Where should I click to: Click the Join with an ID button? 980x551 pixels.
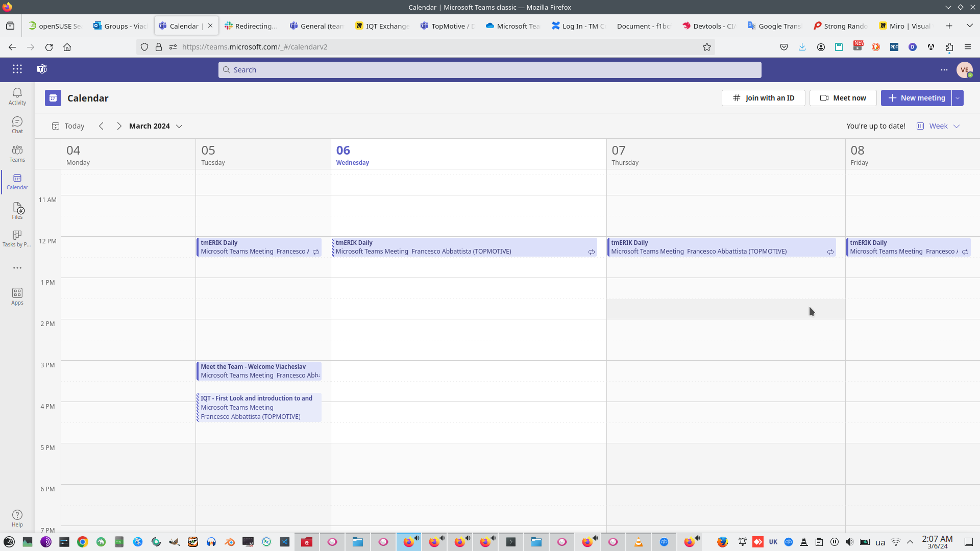(x=764, y=98)
